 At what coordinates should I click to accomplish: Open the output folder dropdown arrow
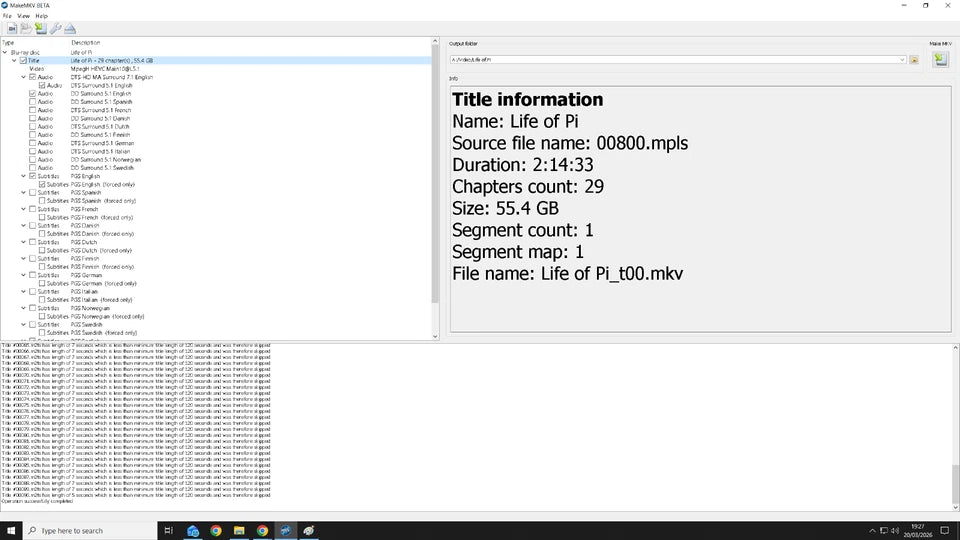tap(902, 60)
